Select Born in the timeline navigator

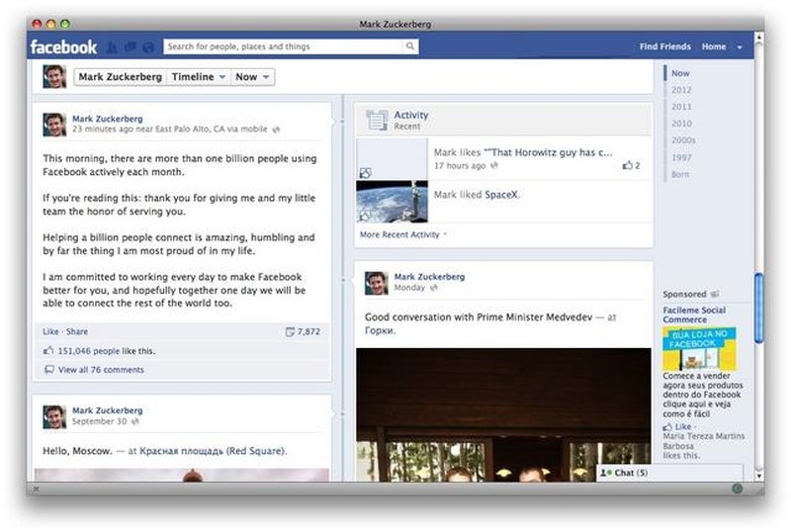click(680, 174)
